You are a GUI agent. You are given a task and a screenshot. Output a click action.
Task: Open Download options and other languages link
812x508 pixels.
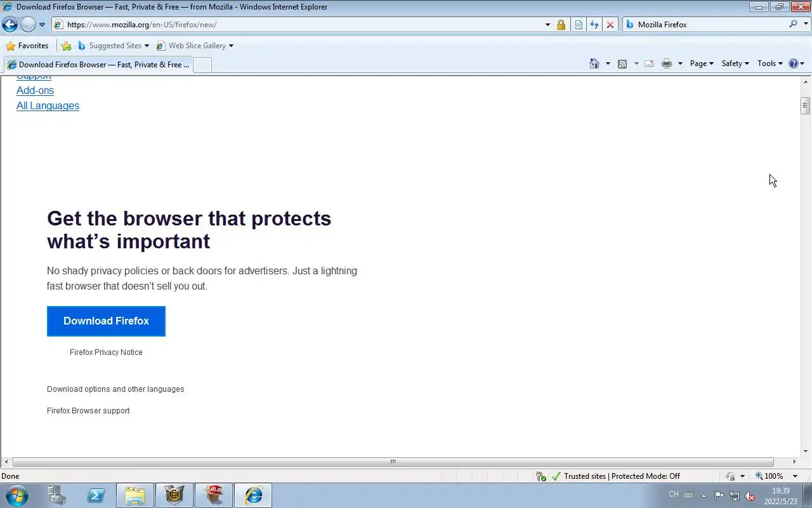click(x=115, y=389)
